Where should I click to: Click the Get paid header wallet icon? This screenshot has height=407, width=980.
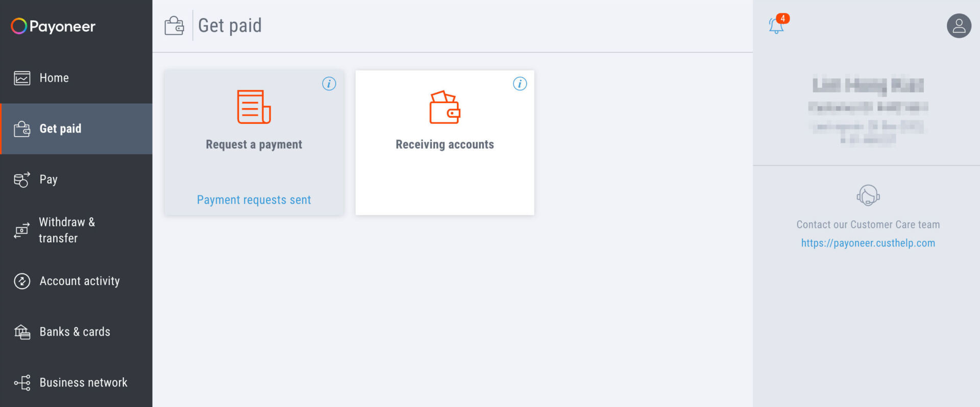(x=174, y=26)
